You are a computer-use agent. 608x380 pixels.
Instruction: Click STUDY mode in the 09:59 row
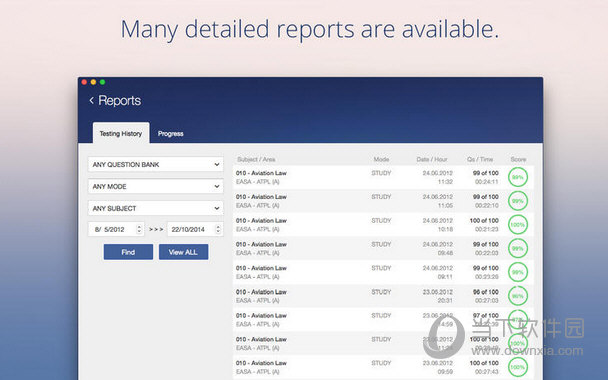pyautogui.click(x=381, y=363)
